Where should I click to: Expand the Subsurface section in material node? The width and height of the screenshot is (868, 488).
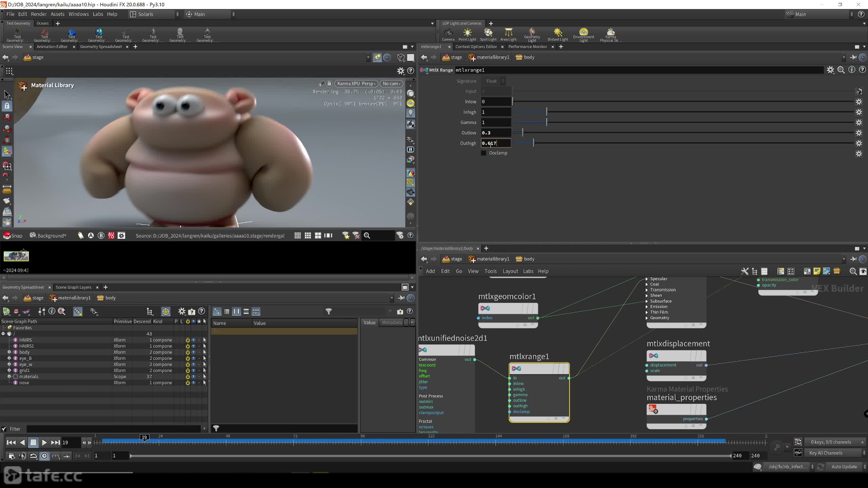tap(647, 301)
